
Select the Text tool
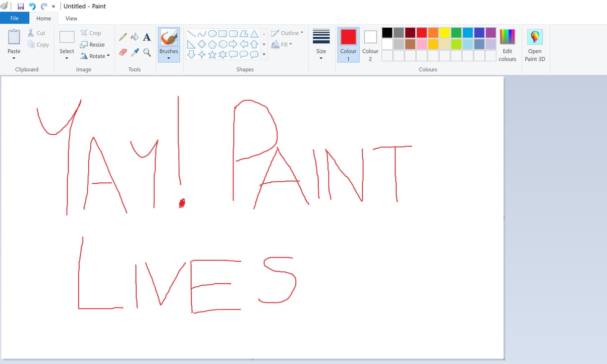tap(147, 37)
